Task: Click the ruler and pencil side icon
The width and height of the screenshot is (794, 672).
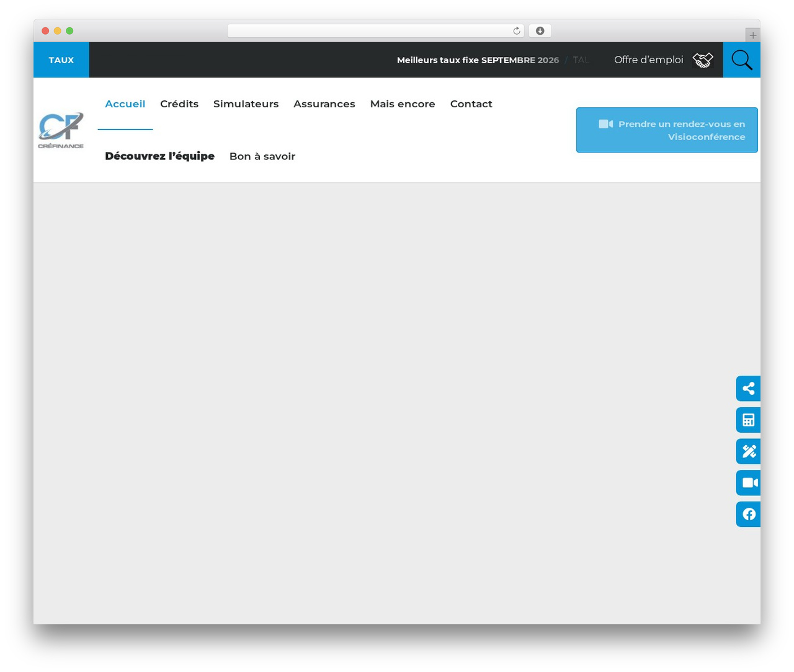Action: (x=749, y=451)
